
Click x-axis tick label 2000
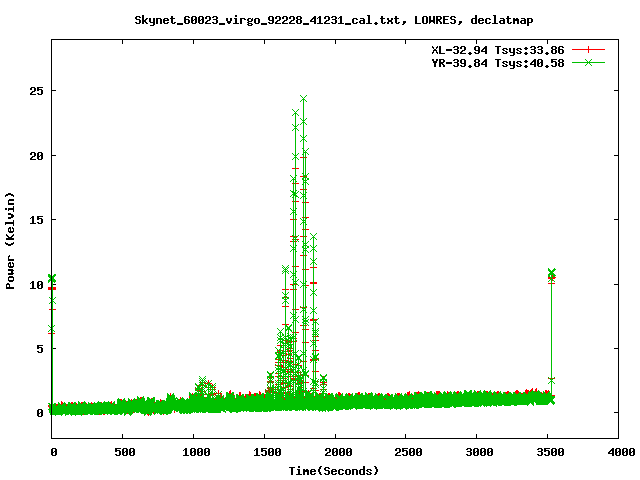pyautogui.click(x=338, y=452)
